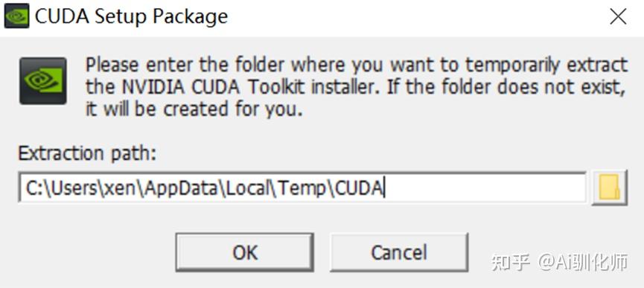Click the large NVIDIA logo beside the message

(x=42, y=81)
